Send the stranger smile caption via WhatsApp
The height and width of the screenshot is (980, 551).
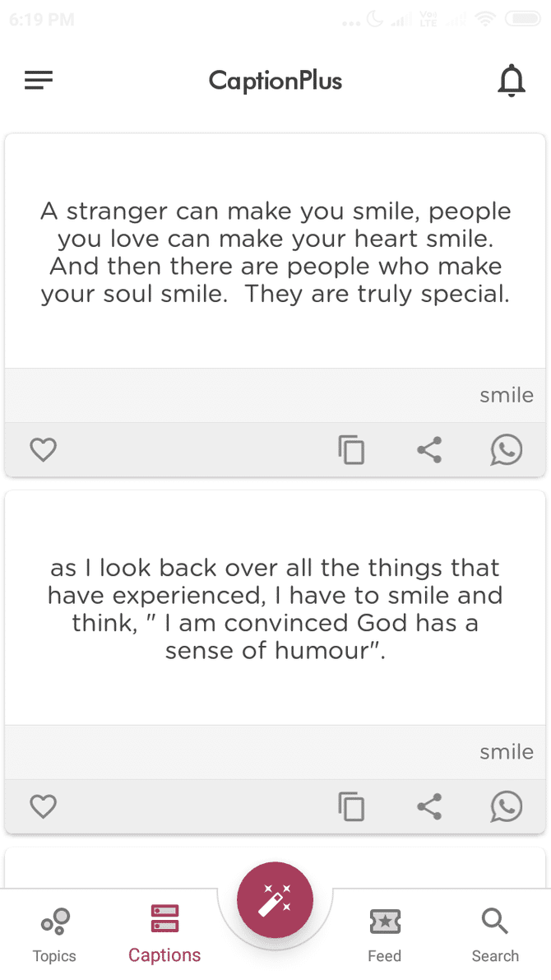pyautogui.click(x=507, y=450)
